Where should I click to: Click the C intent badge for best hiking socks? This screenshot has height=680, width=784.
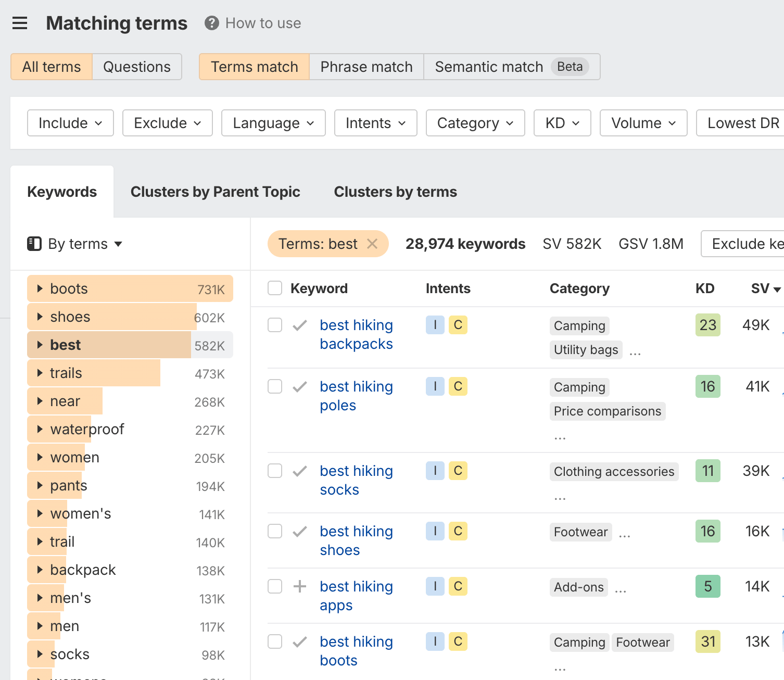click(x=458, y=471)
